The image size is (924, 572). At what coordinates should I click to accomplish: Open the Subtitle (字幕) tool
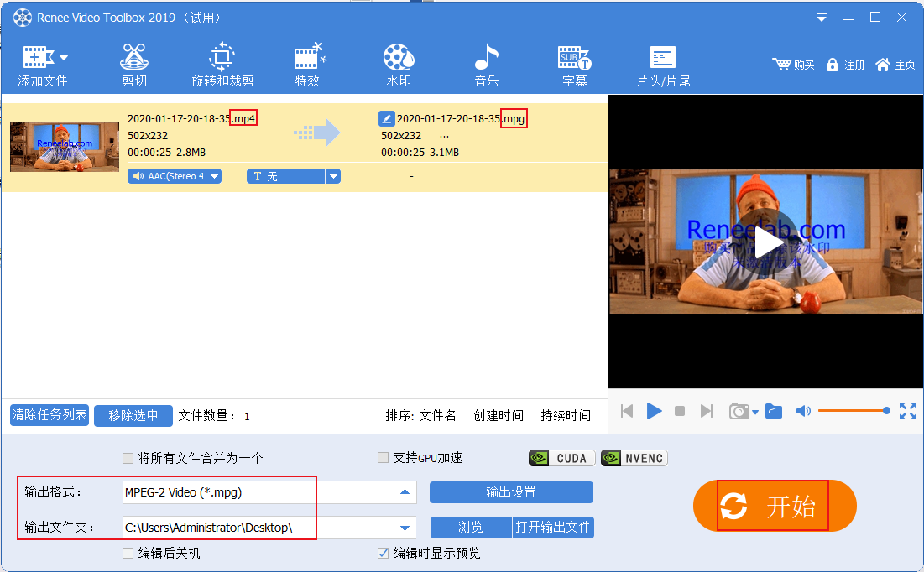click(x=575, y=65)
